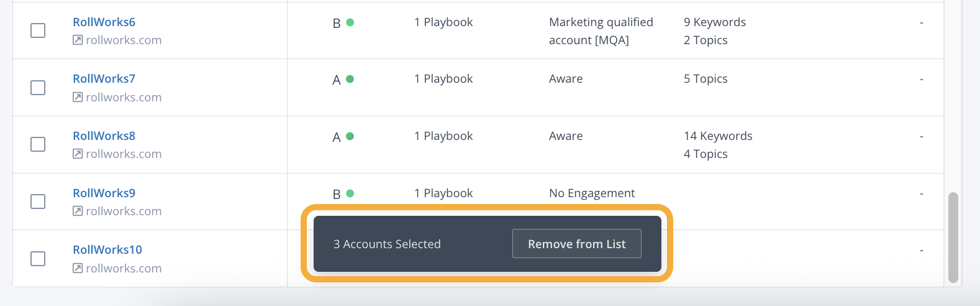View 9 Keywords for RollWorks6
Viewport: 980px width, 306px height.
[715, 22]
